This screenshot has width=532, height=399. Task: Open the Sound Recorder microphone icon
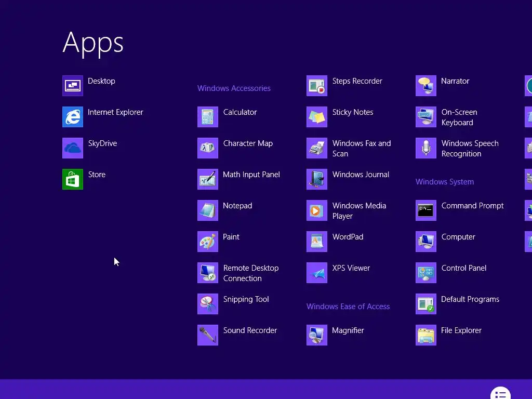coord(208,335)
